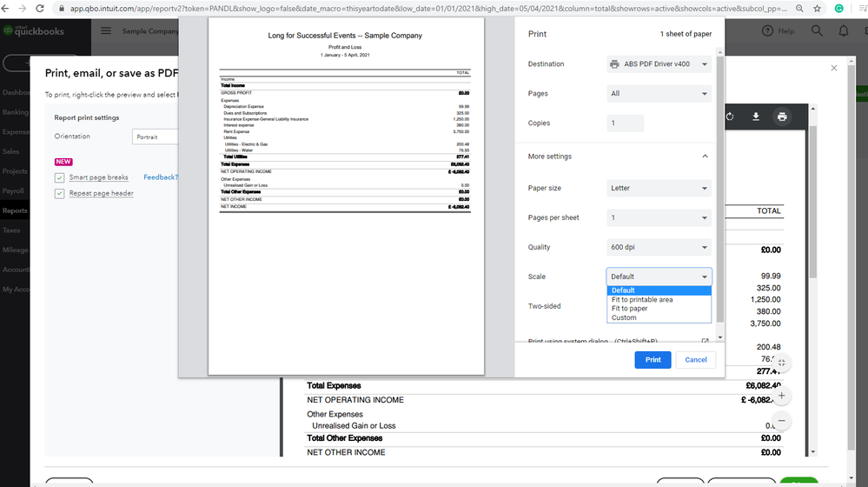
Task: Open the notifications bell
Action: click(843, 31)
